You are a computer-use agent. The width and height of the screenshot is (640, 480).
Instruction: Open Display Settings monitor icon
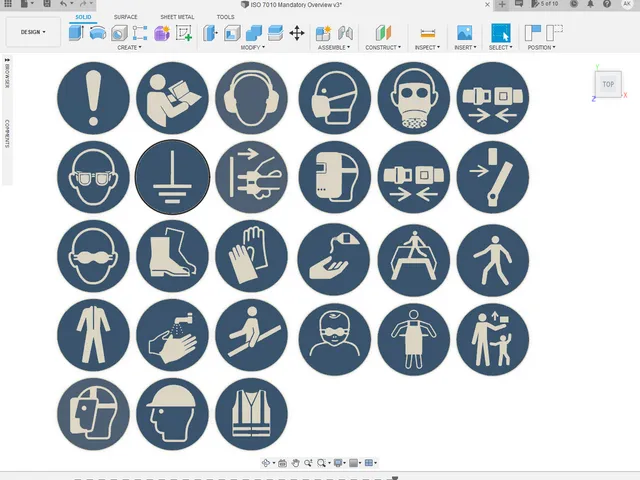tap(340, 463)
